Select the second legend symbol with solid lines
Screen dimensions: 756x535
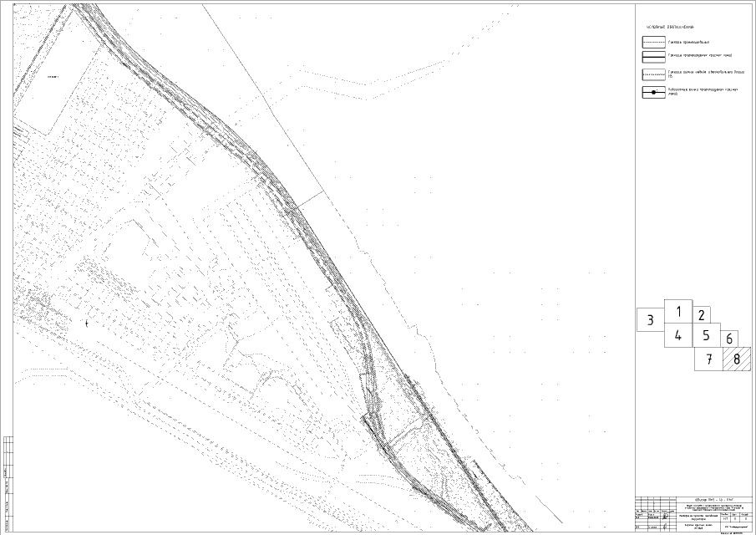point(653,56)
